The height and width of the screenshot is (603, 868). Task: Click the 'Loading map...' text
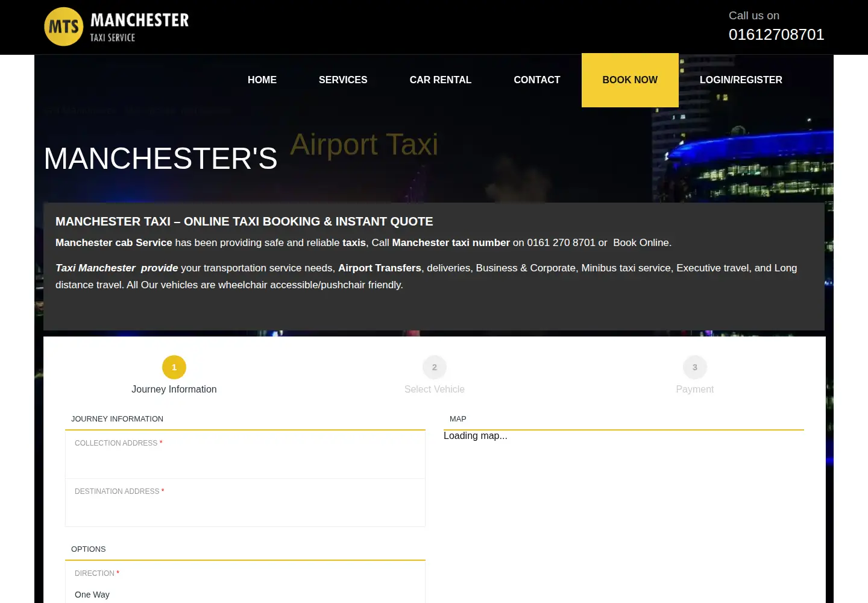coord(476,436)
